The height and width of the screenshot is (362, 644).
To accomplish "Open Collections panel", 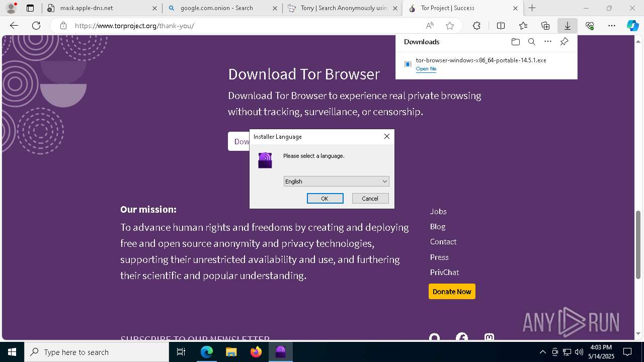I will pyautogui.click(x=545, y=26).
